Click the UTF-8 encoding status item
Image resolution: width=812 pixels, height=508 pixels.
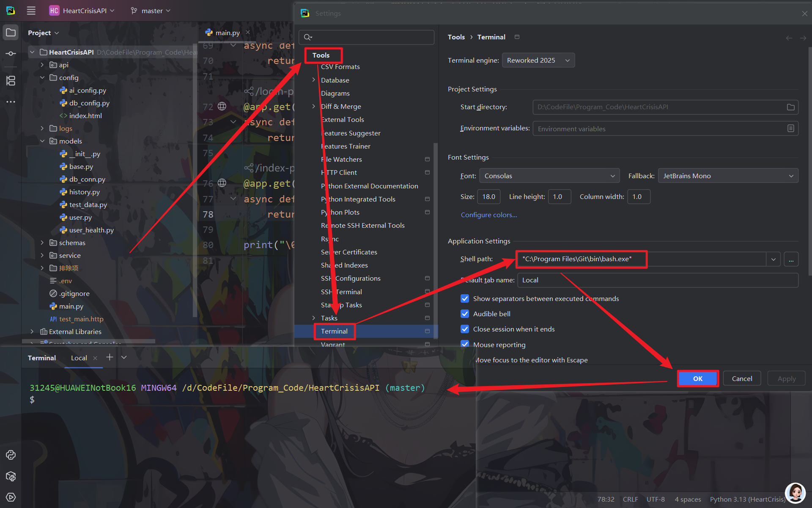click(655, 500)
